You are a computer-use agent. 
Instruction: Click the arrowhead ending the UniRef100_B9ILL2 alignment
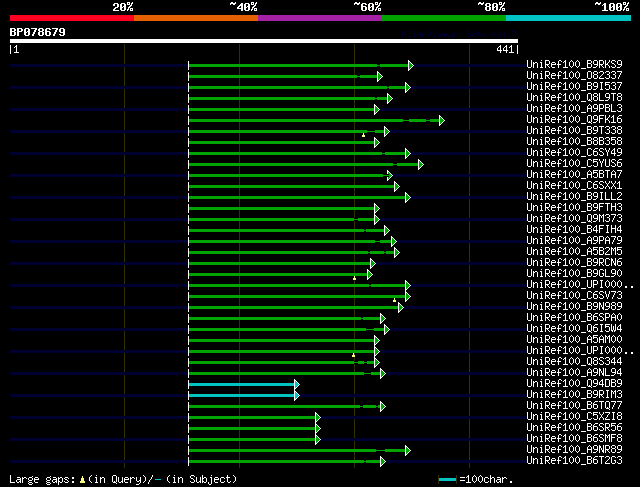click(x=408, y=198)
